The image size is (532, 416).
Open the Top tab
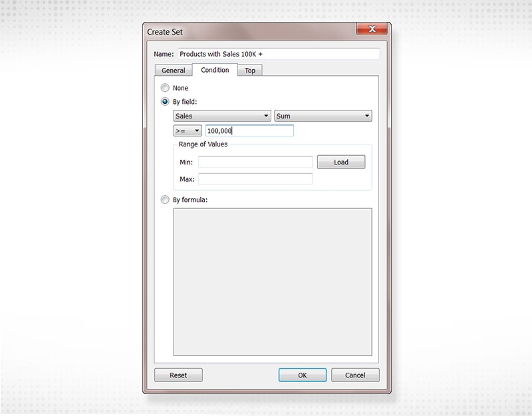250,71
